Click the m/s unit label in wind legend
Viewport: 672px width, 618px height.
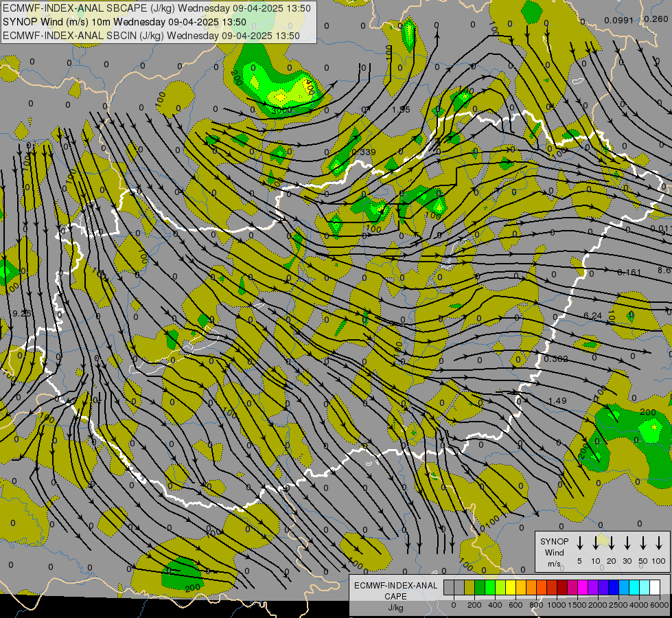coord(554,564)
